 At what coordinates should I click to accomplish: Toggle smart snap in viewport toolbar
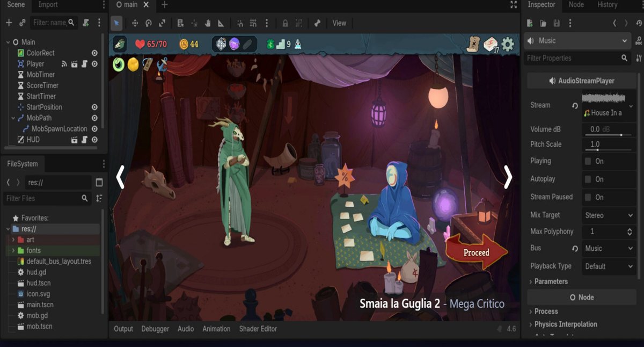[239, 23]
